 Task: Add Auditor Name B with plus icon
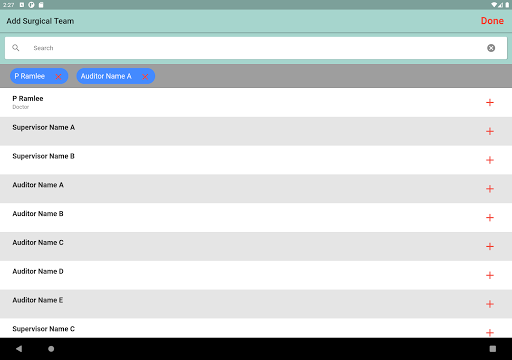pyautogui.click(x=490, y=218)
